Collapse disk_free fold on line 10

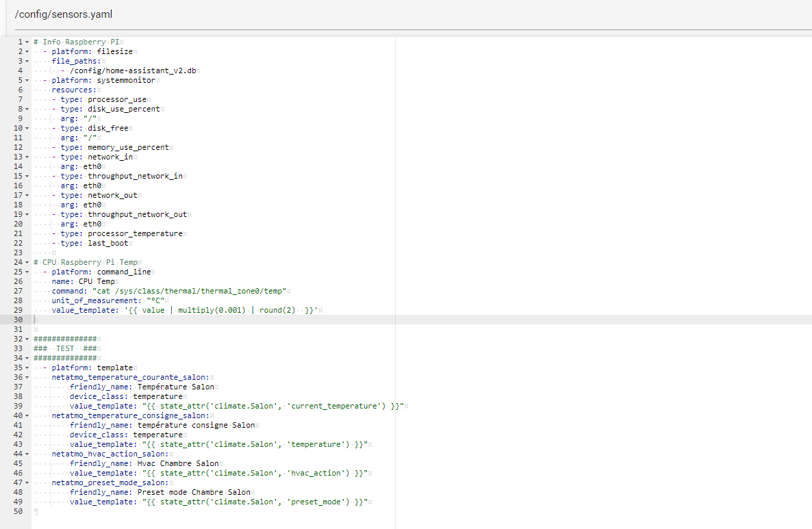click(x=27, y=129)
